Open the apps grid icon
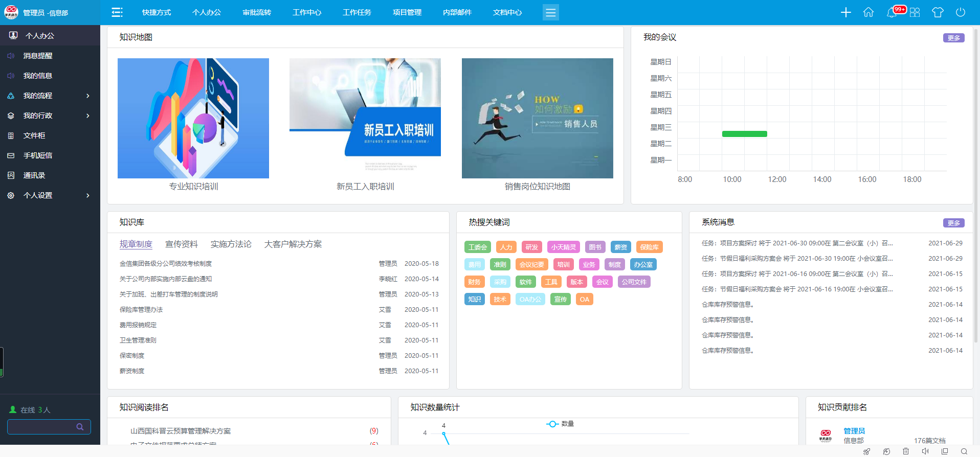Viewport: 980px width, 457px height. coord(915,12)
